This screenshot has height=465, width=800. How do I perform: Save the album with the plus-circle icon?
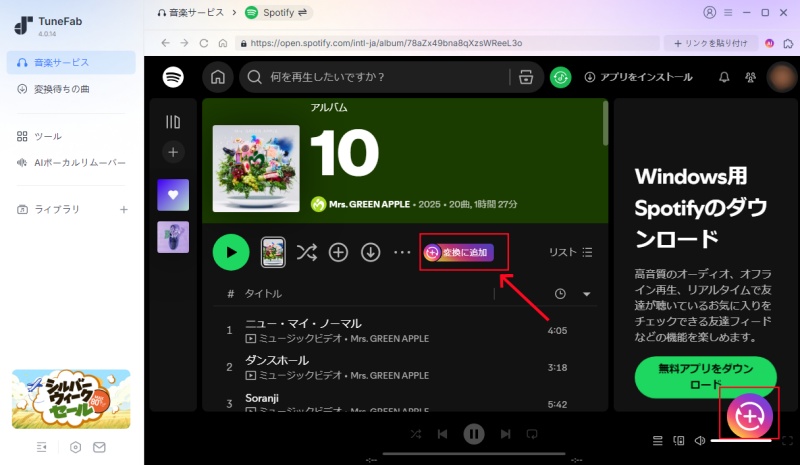338,252
